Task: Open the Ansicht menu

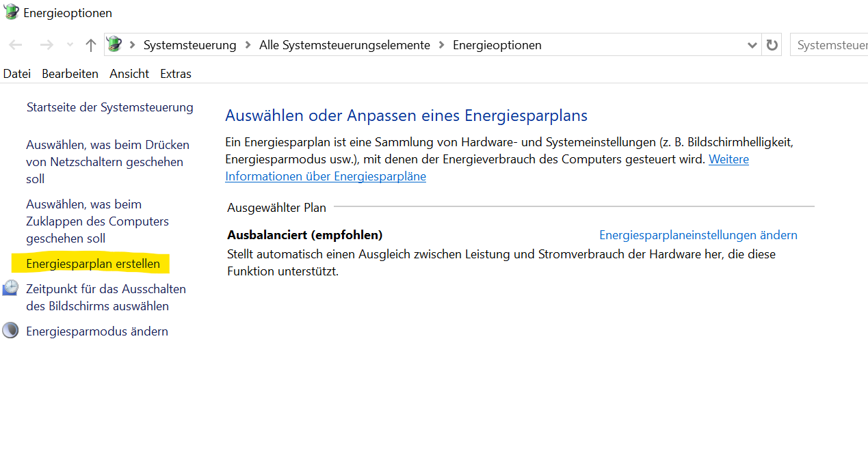Action: pos(129,74)
